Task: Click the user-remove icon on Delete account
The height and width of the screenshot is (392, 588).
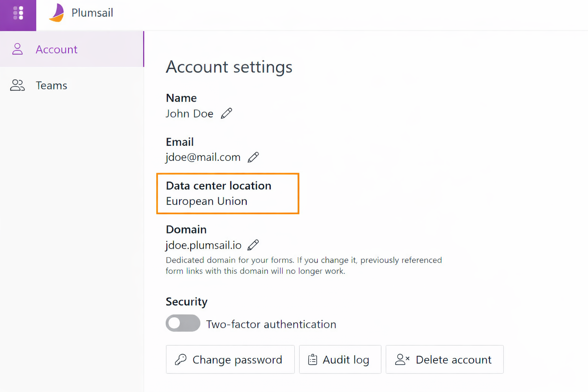Action: pos(402,359)
